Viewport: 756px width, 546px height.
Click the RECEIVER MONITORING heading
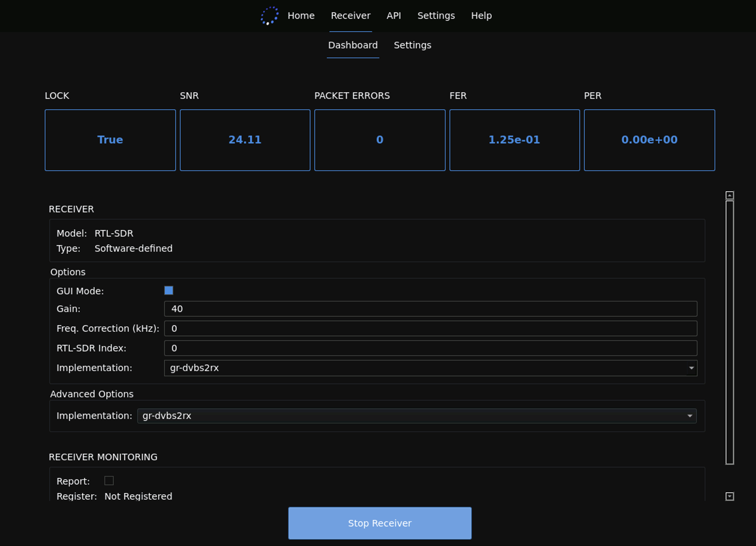[x=103, y=457]
